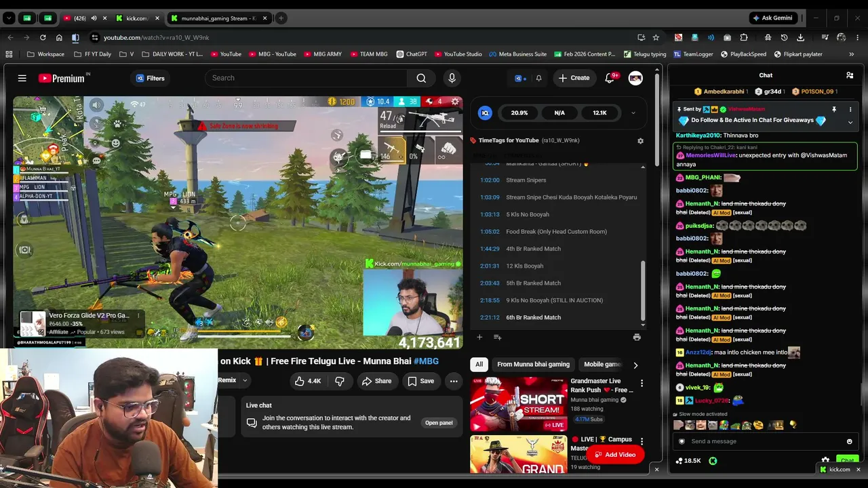Open the tab search dropdown in browser

pos(9,18)
